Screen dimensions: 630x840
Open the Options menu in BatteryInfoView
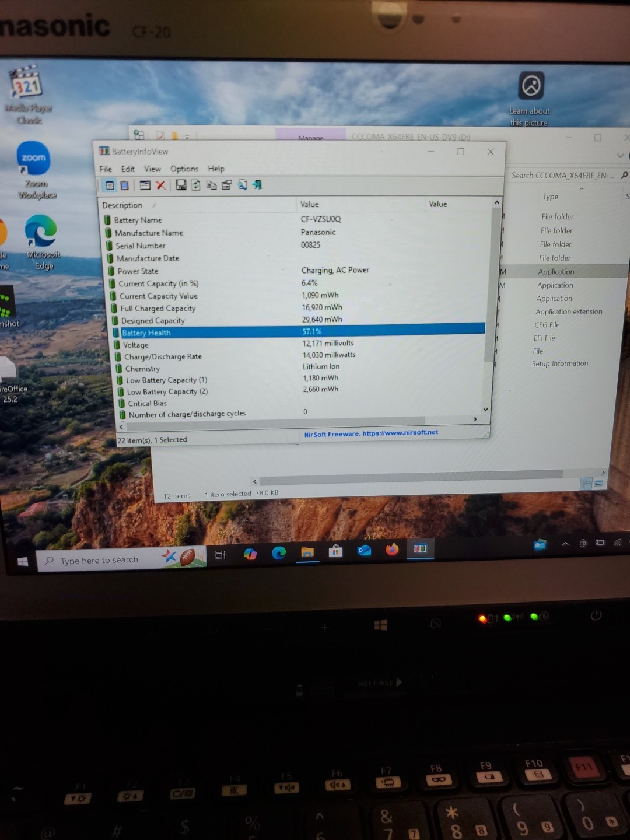pos(184,169)
